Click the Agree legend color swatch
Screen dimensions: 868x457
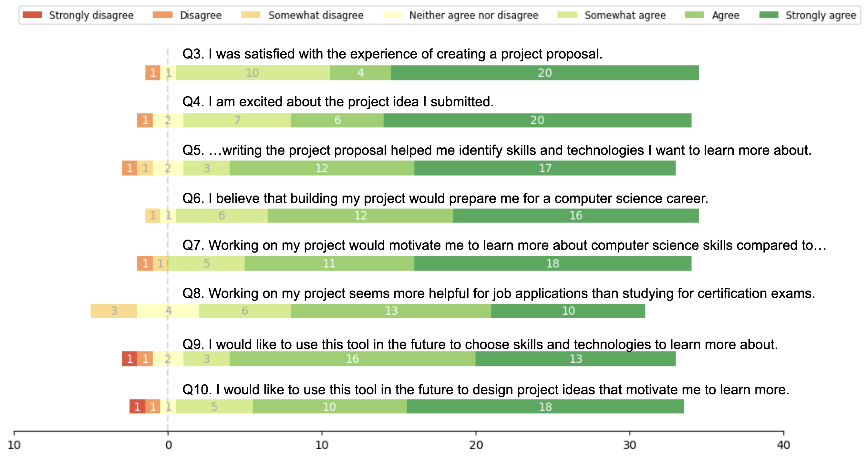click(x=694, y=15)
